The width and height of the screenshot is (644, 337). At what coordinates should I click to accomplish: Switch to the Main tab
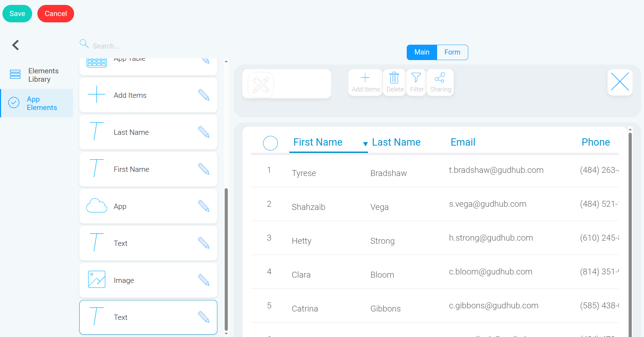(422, 52)
